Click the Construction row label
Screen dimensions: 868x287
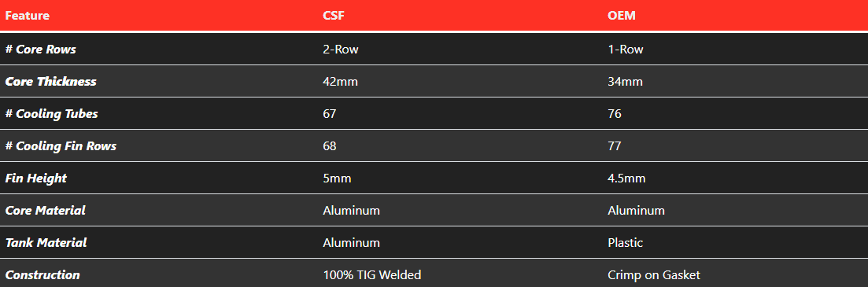pyautogui.click(x=42, y=275)
